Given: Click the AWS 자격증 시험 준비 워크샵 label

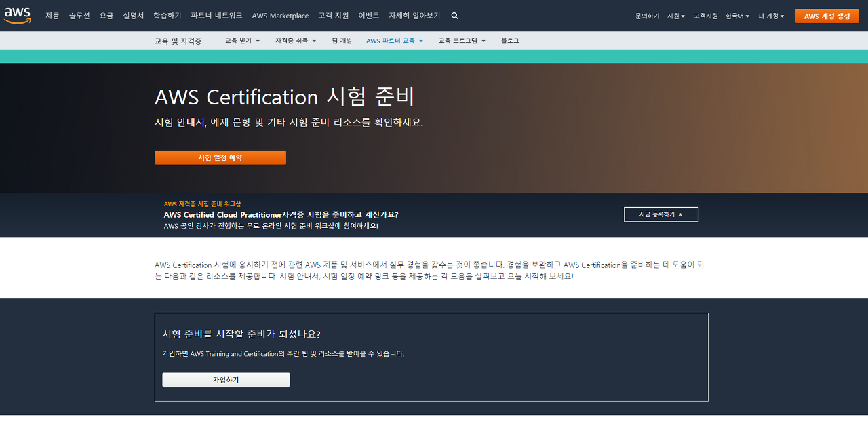Looking at the screenshot, I should [x=202, y=204].
